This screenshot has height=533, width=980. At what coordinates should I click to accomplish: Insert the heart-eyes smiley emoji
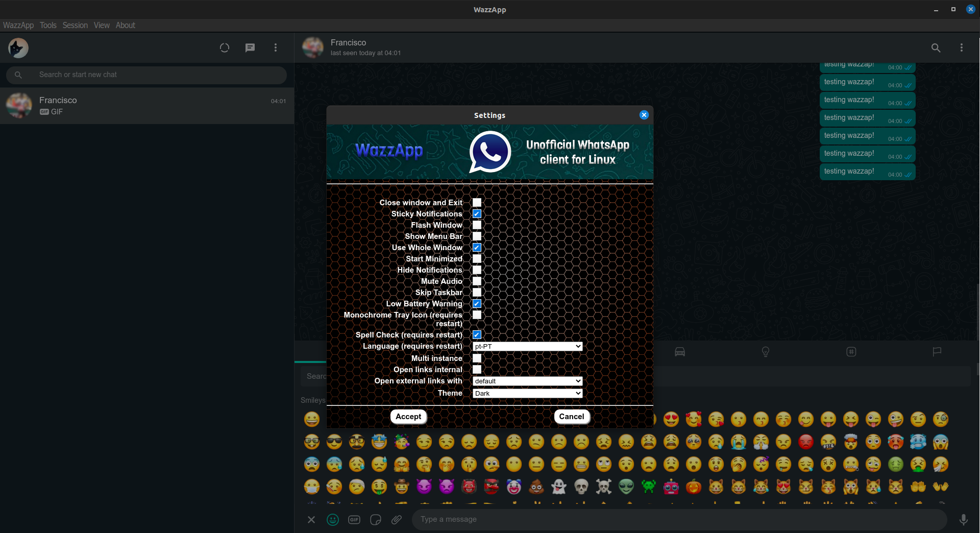[671, 419]
